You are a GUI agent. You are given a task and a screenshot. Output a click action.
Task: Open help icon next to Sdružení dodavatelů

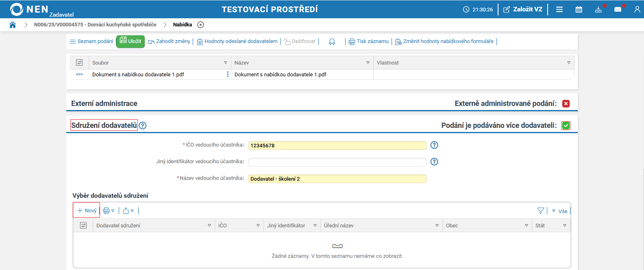[x=143, y=125]
